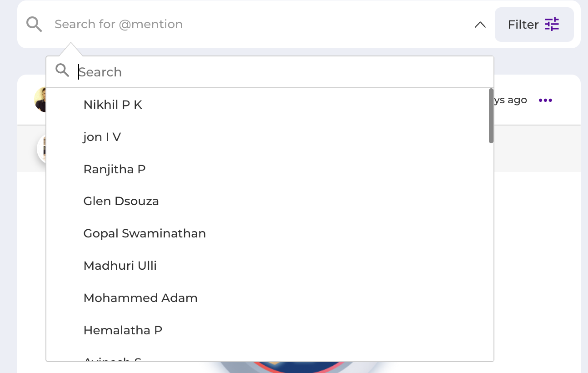Click inside the dropdown Search input

tap(284, 72)
